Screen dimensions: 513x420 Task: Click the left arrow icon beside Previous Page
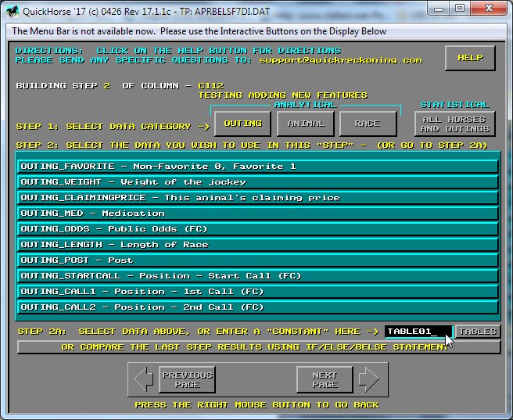coord(143,379)
